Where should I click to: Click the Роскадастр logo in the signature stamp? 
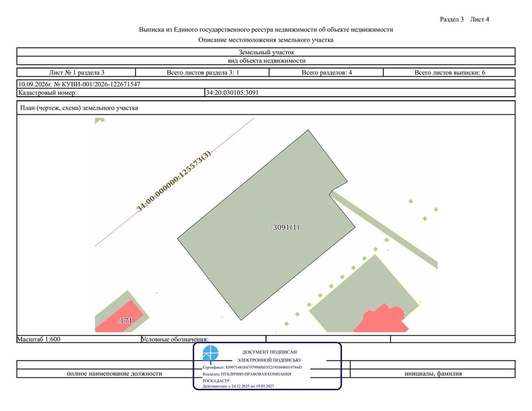point(211,353)
